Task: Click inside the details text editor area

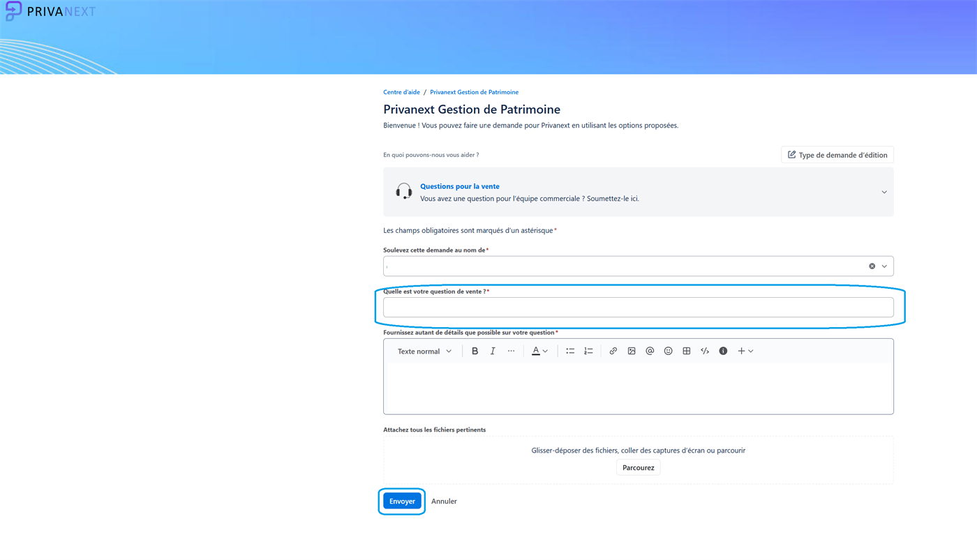Action: point(638,388)
